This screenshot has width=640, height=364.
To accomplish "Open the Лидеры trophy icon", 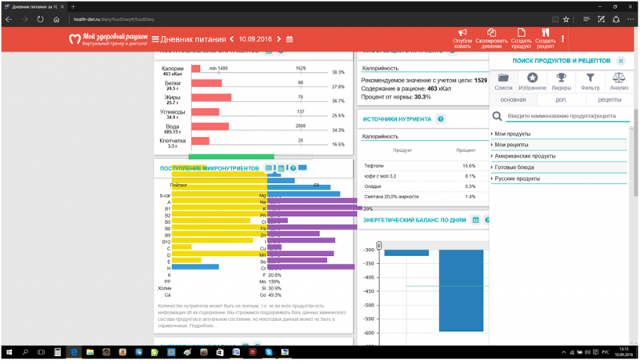I will point(561,78).
